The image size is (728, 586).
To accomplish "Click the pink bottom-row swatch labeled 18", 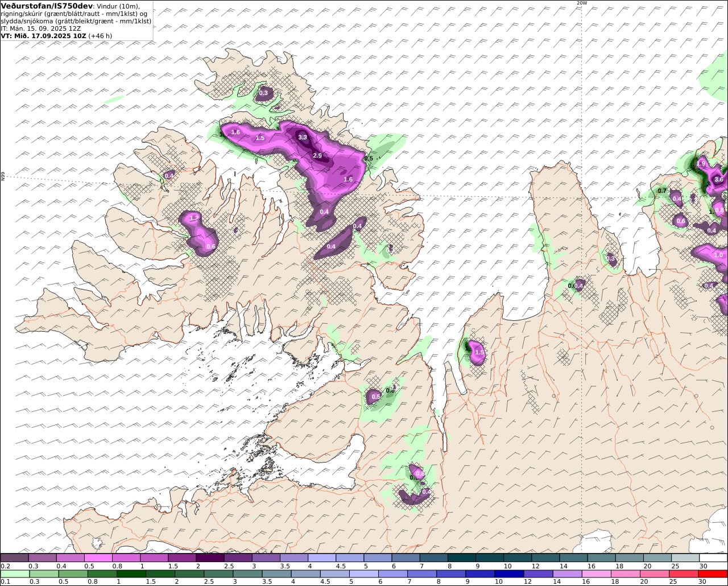I will coord(625,573).
